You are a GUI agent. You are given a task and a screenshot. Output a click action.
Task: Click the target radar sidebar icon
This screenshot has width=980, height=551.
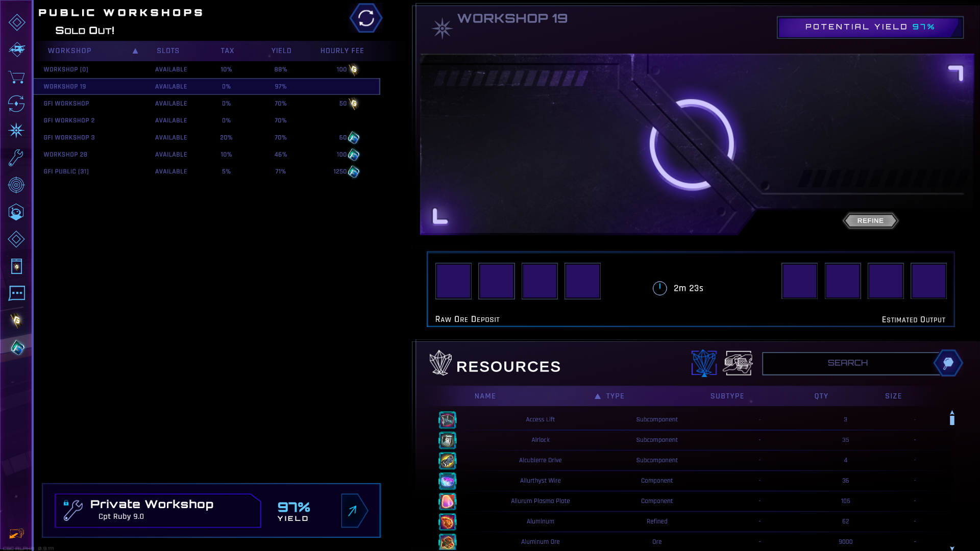(x=16, y=185)
